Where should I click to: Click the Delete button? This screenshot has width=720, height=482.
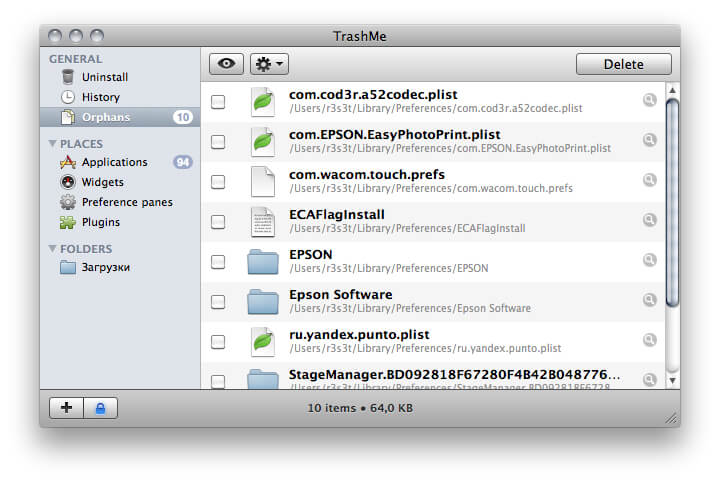[624, 64]
